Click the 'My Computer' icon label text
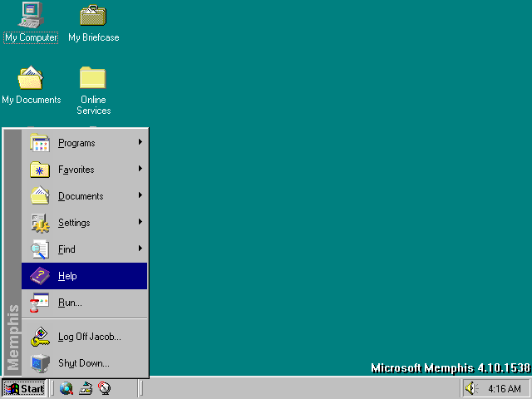Viewport: 532px width, 399px height. tap(31, 37)
